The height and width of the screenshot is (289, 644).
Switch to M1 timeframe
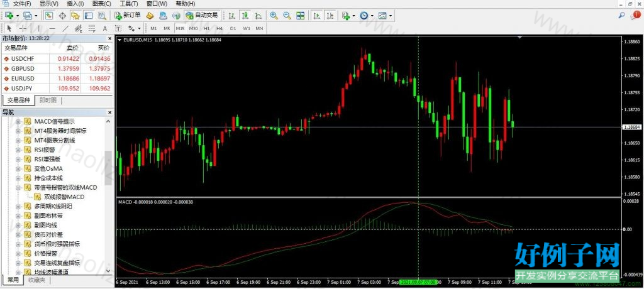tap(153, 28)
